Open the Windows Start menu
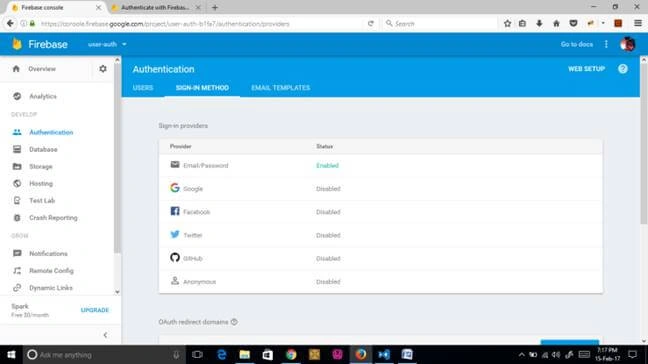 (x=11, y=354)
